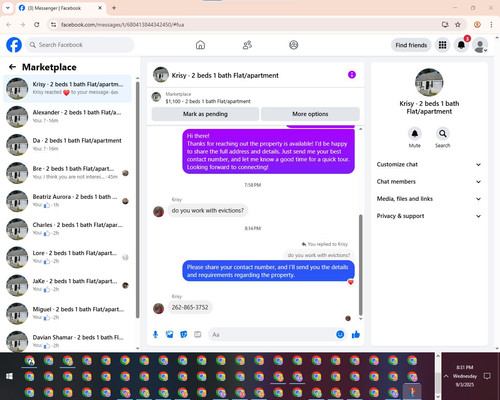Click the listing title in the chat header
Image resolution: width=500 pixels, height=400 pixels.
pos(225,75)
